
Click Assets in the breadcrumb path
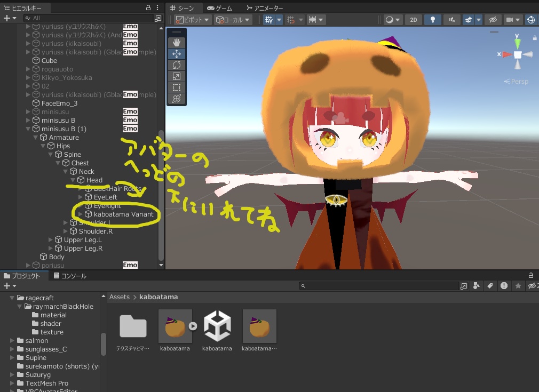[120, 297]
